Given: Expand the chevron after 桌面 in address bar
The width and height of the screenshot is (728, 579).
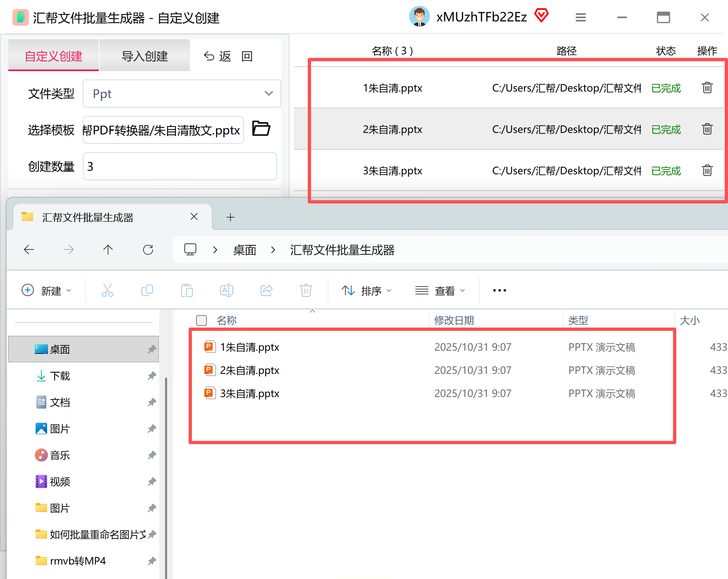Looking at the screenshot, I should tap(273, 250).
